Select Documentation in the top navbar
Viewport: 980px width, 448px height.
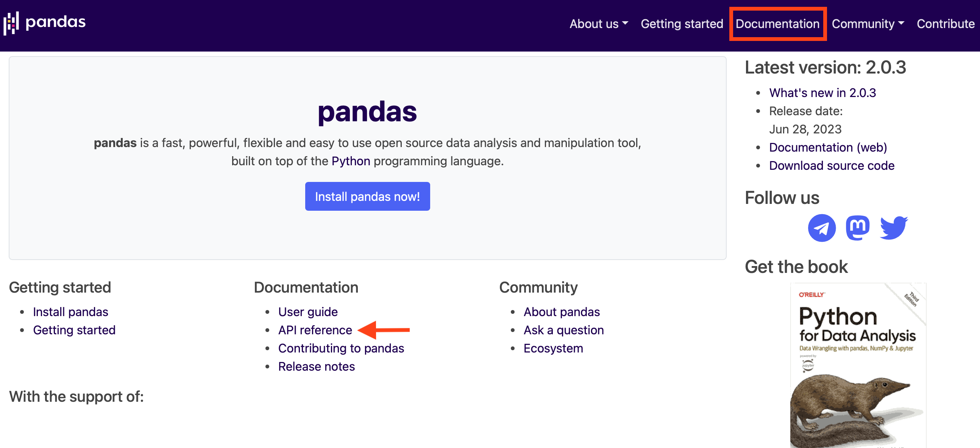[x=777, y=24]
